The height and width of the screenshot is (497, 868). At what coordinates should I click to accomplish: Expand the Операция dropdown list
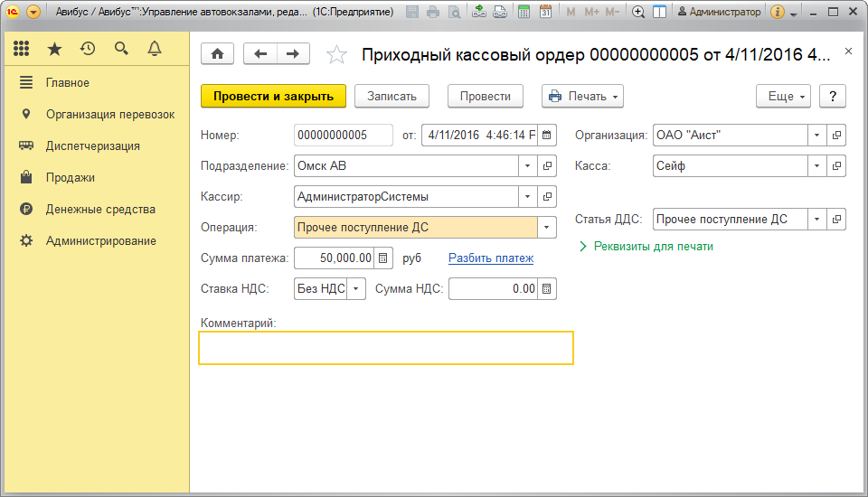[547, 228]
